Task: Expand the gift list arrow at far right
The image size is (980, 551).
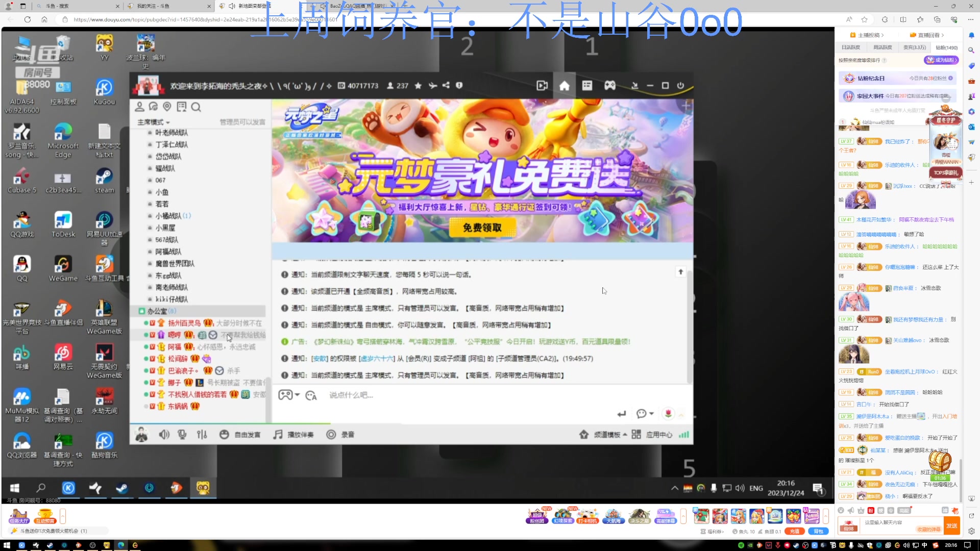Action: pyautogui.click(x=825, y=516)
